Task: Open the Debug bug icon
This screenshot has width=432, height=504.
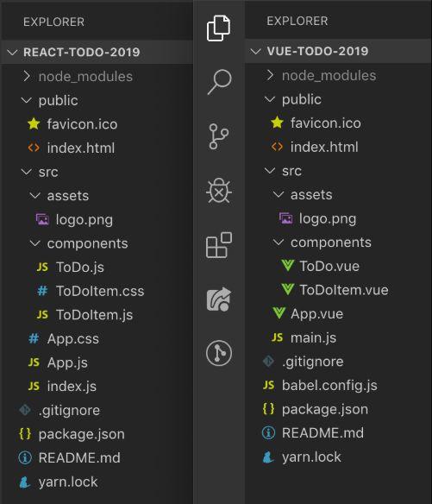Action: (x=219, y=191)
